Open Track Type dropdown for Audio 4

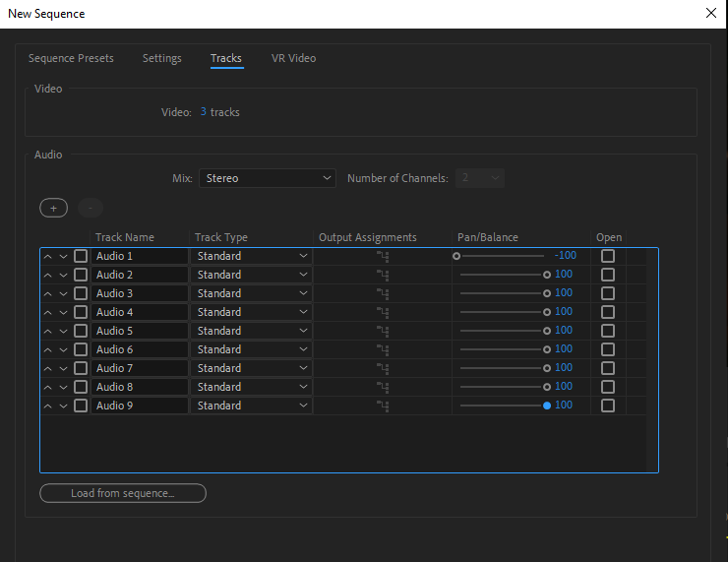[x=251, y=312]
